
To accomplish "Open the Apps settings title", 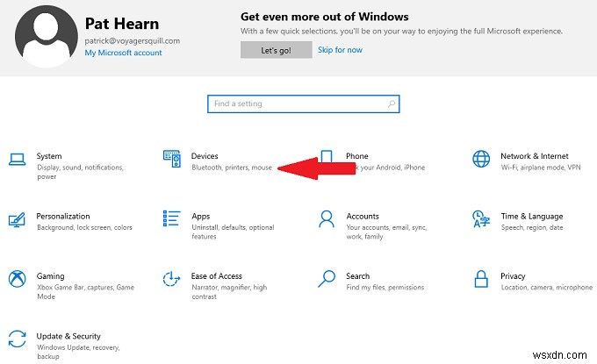I will pos(201,217).
